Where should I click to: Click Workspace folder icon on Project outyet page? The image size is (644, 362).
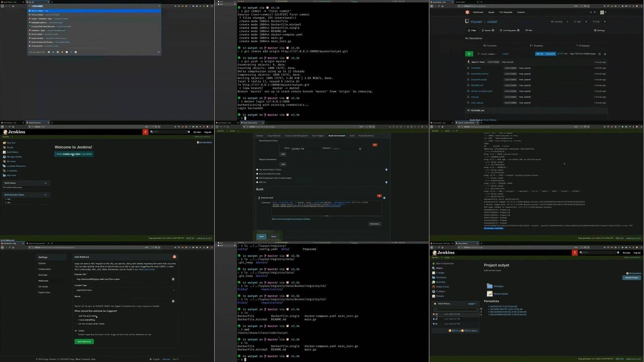coord(489,286)
